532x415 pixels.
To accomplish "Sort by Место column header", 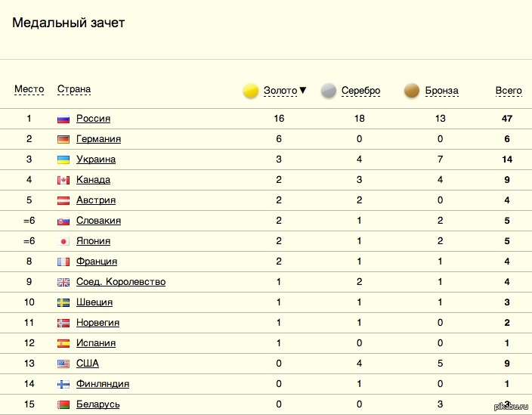I will point(29,89).
